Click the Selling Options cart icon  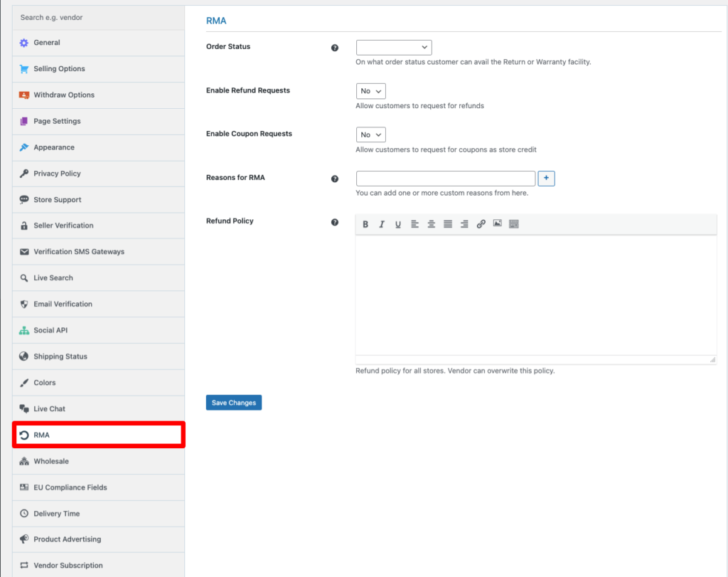coord(24,69)
